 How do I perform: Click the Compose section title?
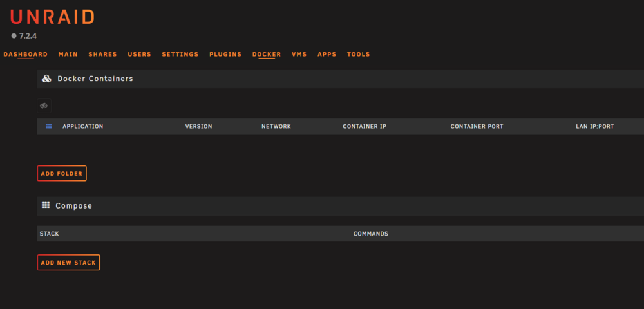pos(74,205)
